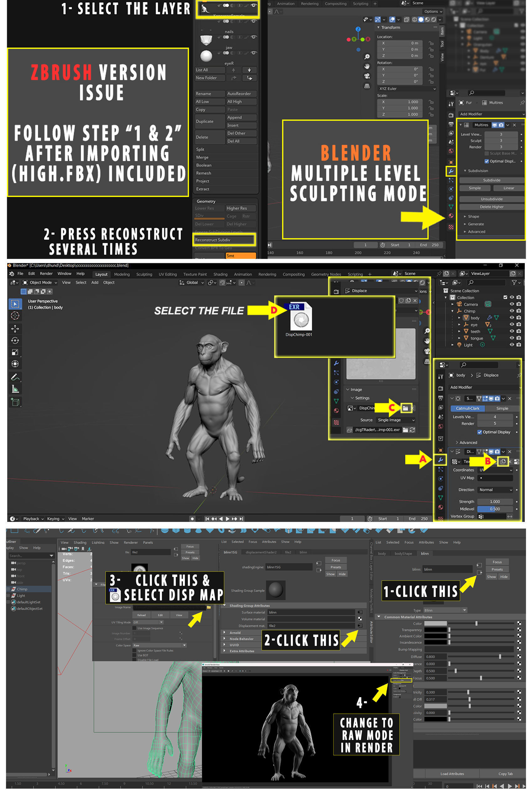Switch to displacementShader2 tab in Maya
Image resolution: width=532 pixels, height=810 pixels.
coord(261,552)
